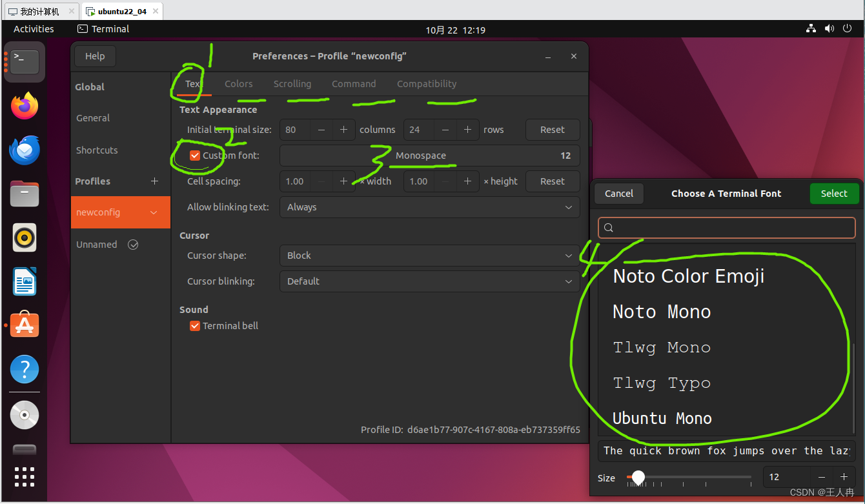Open the Cursor blinking dropdown

(x=429, y=281)
